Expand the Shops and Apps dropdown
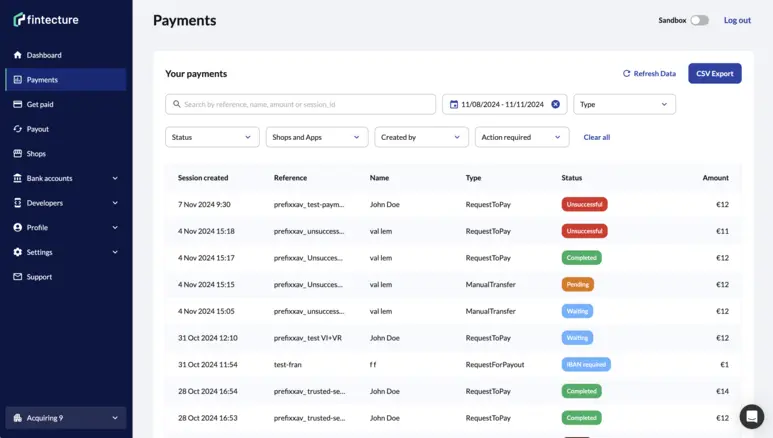The height and width of the screenshot is (438, 773). pos(317,137)
